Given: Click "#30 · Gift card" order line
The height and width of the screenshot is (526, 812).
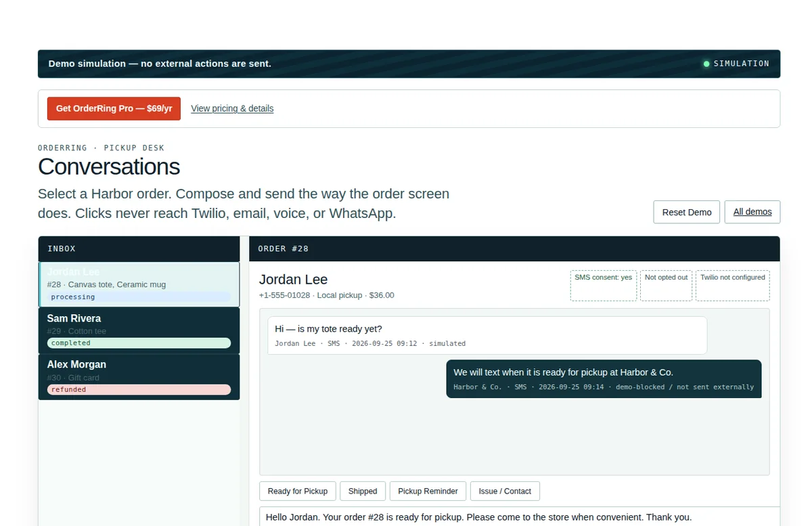Looking at the screenshot, I should click(x=73, y=378).
